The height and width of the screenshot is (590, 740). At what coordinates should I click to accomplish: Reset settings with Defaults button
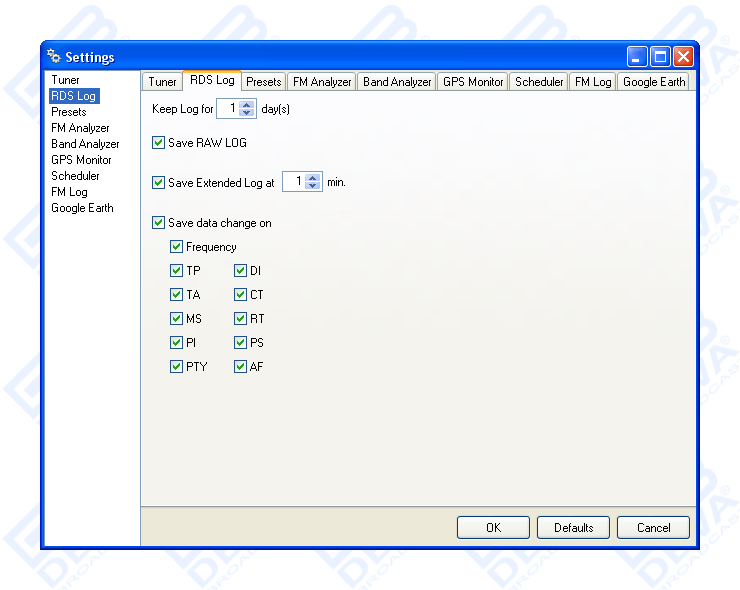[x=573, y=528]
